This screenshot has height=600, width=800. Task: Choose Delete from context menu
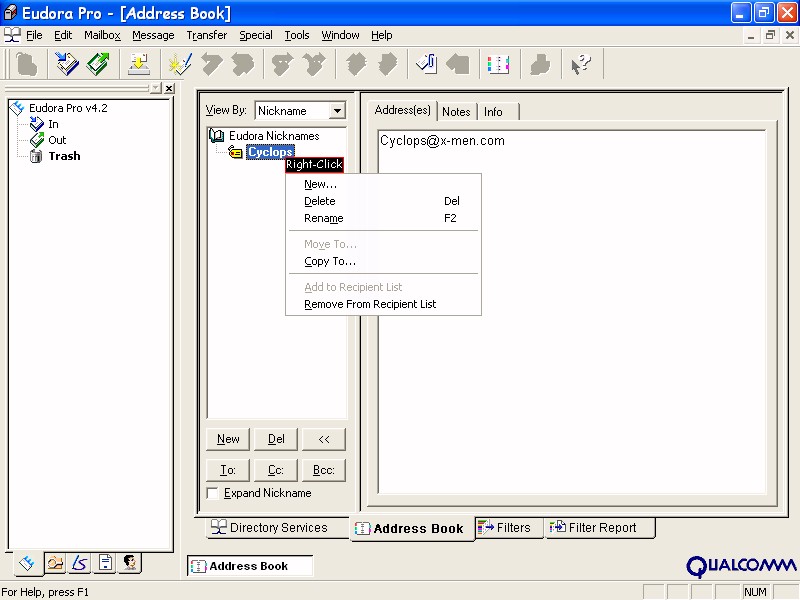pos(383,201)
